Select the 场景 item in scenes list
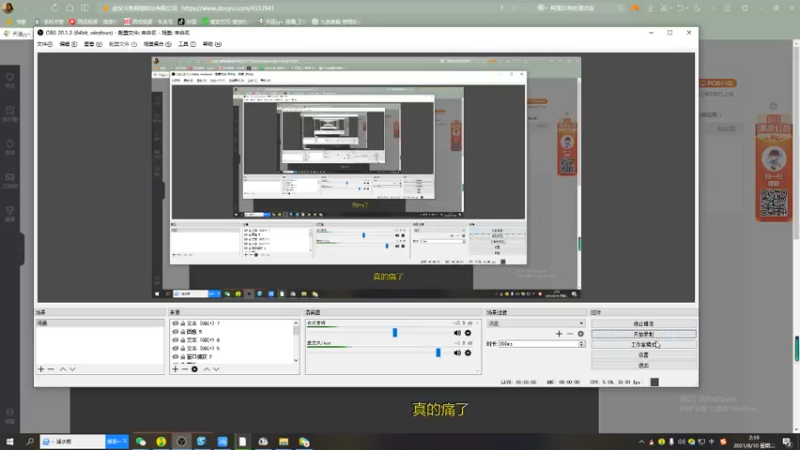The height and width of the screenshot is (450, 800). tap(99, 323)
